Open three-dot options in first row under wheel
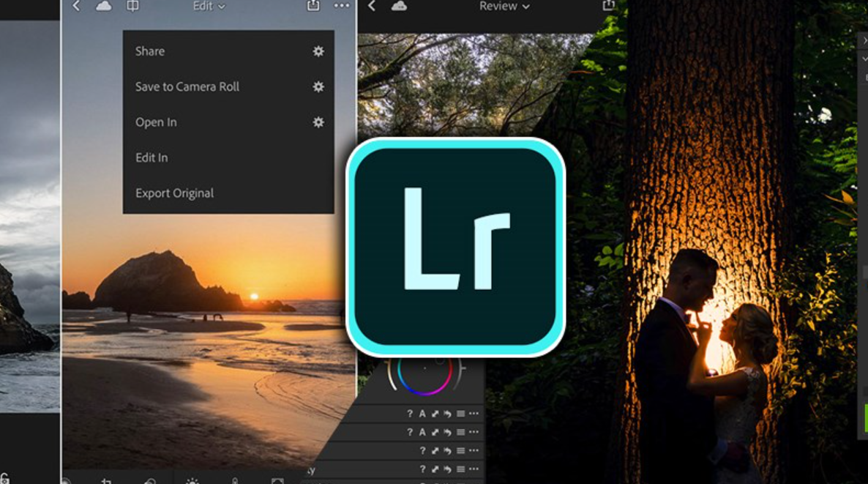This screenshot has height=484, width=868. [474, 413]
